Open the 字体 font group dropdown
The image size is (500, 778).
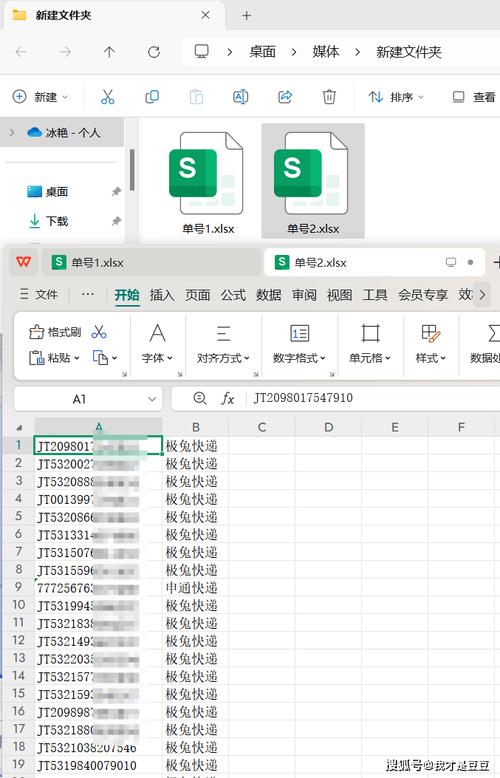pyautogui.click(x=157, y=344)
